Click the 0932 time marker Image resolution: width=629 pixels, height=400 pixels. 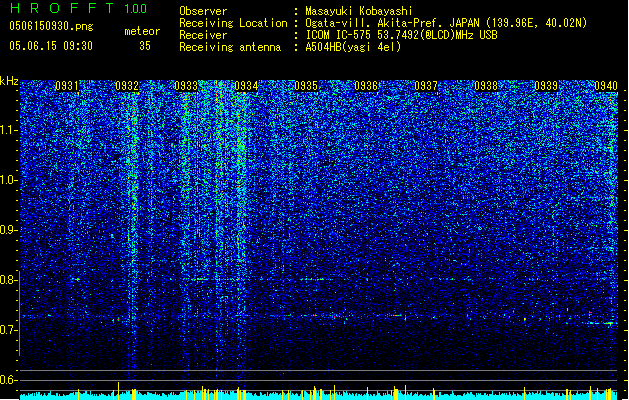127,86
